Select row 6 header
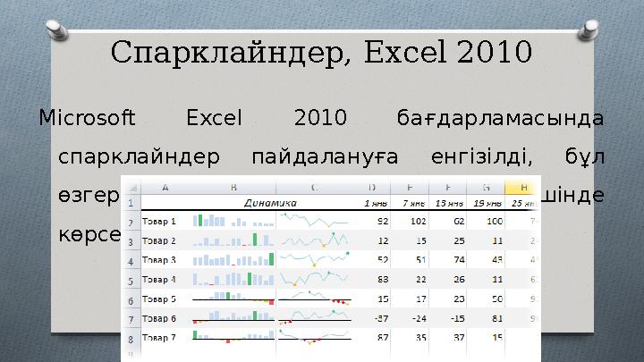The width and height of the screenshot is (644, 362). (x=131, y=300)
